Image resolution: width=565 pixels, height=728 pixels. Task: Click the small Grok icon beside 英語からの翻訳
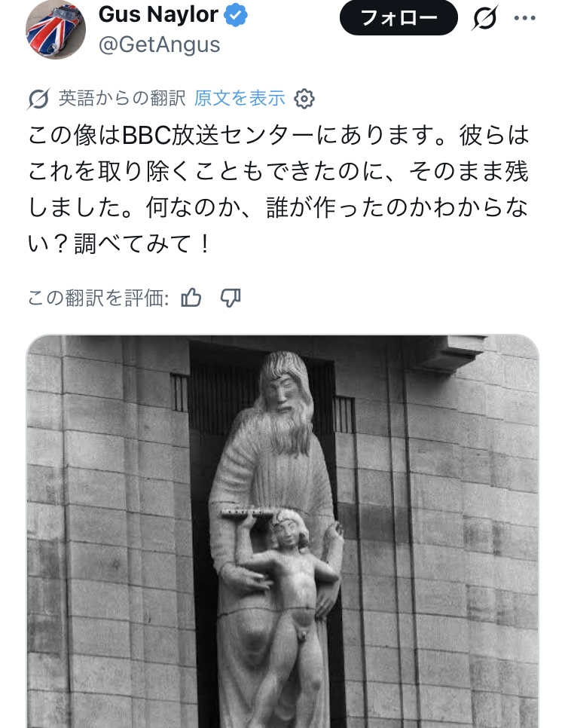coord(38,99)
